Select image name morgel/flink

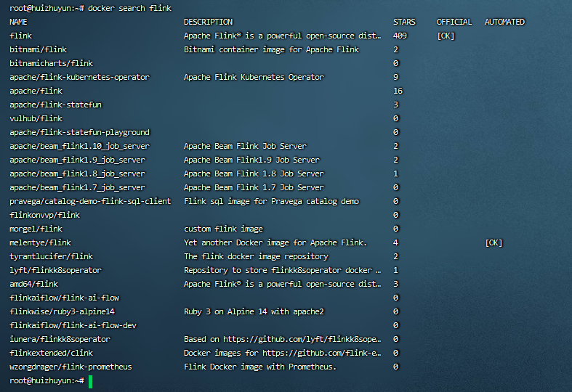tap(36, 229)
